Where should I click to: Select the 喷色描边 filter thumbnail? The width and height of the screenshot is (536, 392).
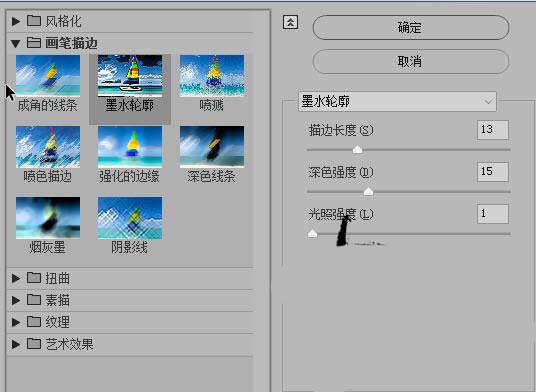[48, 147]
